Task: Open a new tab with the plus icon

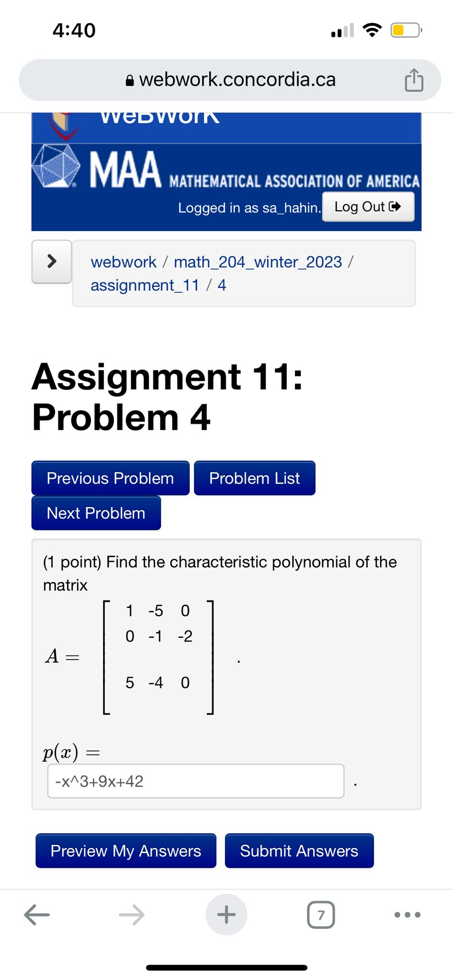Action: click(226, 914)
